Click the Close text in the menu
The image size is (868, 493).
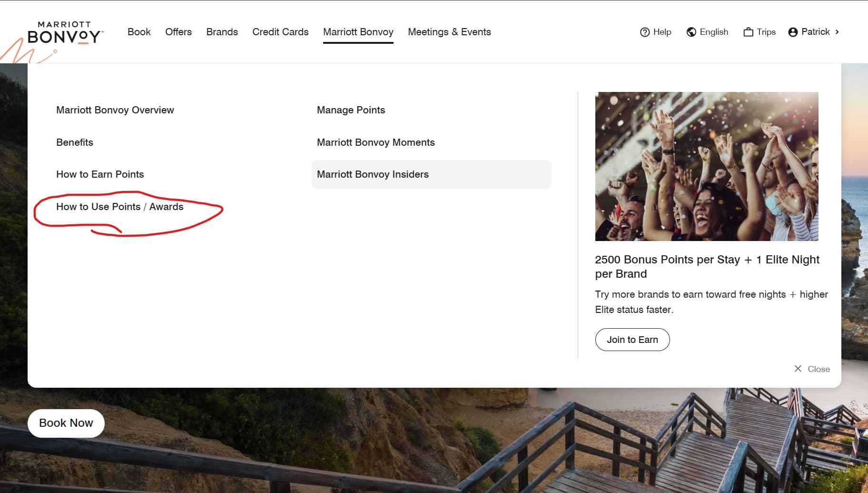(819, 369)
